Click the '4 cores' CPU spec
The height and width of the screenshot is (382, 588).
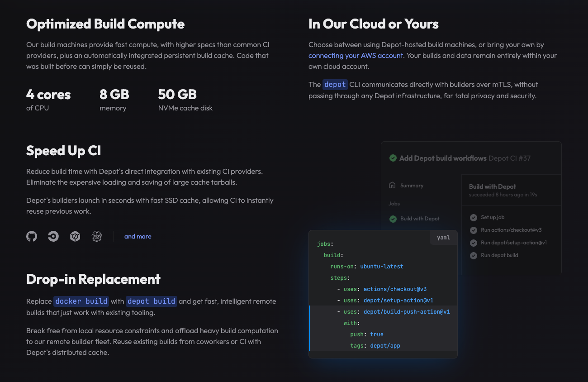coord(48,95)
